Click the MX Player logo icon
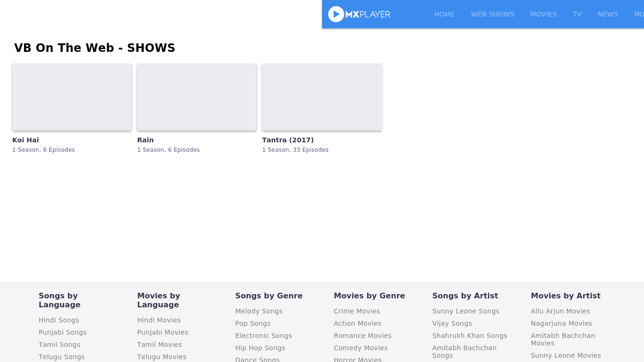Screen dimensions: 644x362 point(336,14)
